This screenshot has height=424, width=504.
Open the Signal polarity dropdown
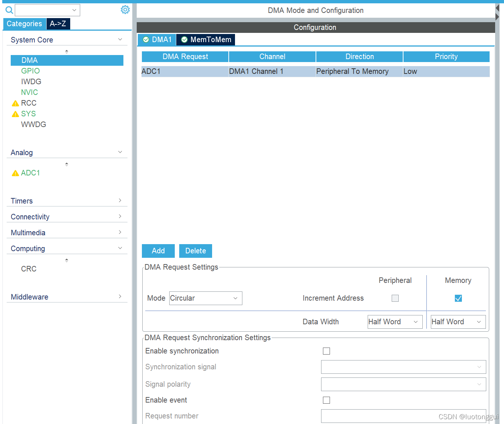(x=403, y=384)
